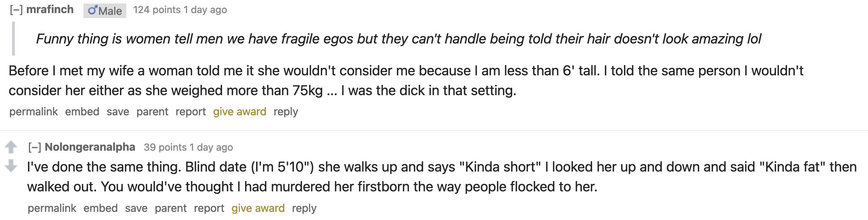Embed Nolongeranalpha's comment
Screen dimensions: 868x220
coord(100,208)
